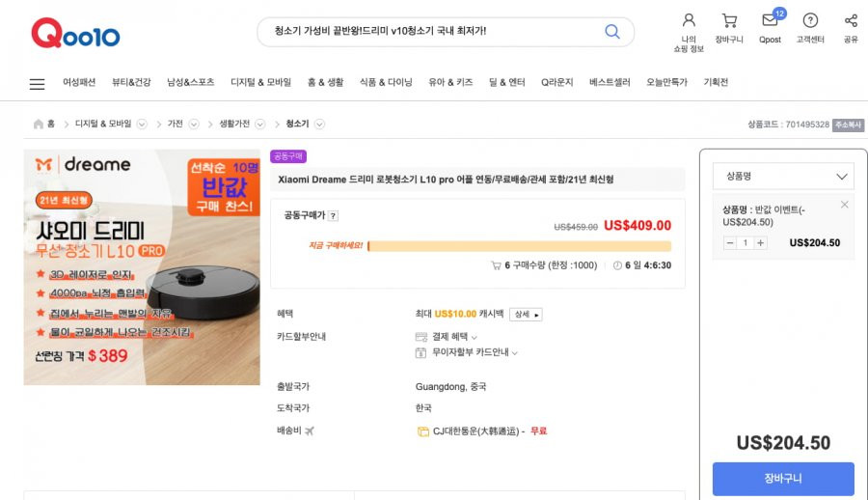868x500 pixels.
Task: Open the hamburger category menu
Action: [37, 84]
